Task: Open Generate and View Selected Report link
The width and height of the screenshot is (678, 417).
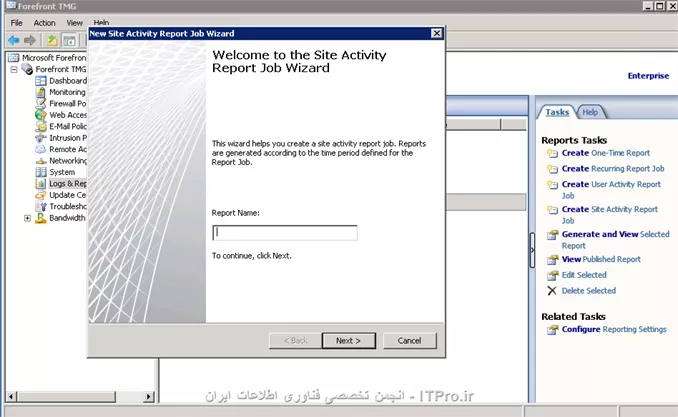Action: pyautogui.click(x=615, y=240)
